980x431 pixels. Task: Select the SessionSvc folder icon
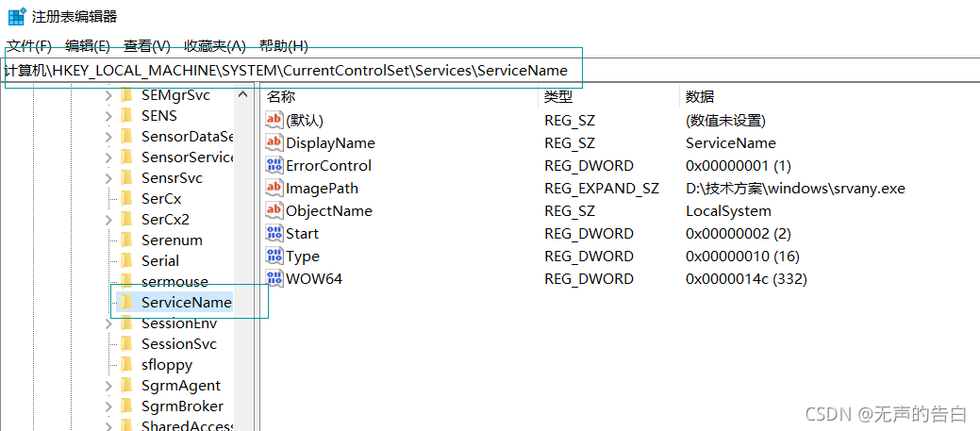[x=127, y=343]
